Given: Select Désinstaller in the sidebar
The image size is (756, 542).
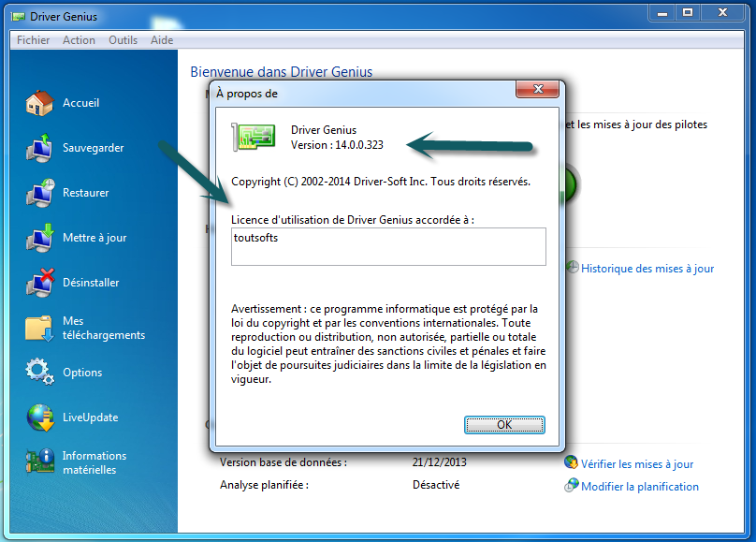Looking at the screenshot, I should coord(91,283).
